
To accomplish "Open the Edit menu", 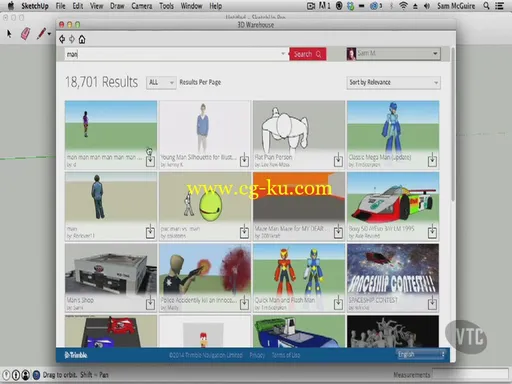I will (x=78, y=6).
